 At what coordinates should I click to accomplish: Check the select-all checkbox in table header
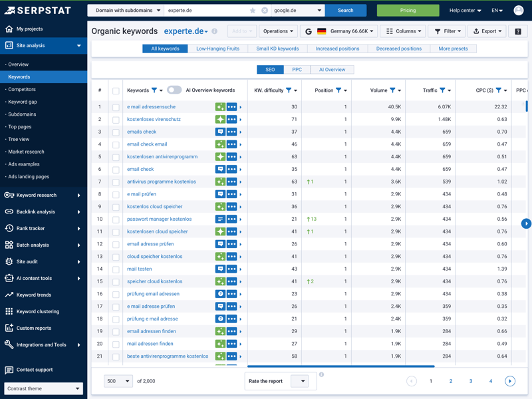click(x=116, y=91)
